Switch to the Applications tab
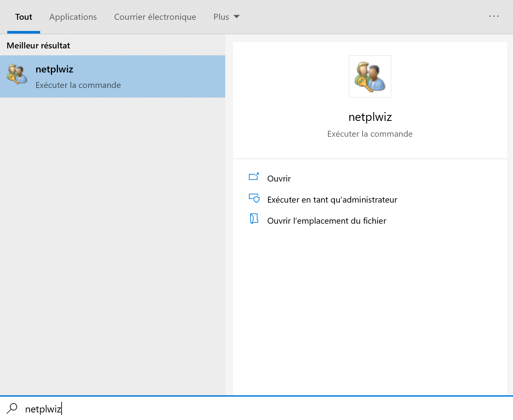 coord(73,17)
